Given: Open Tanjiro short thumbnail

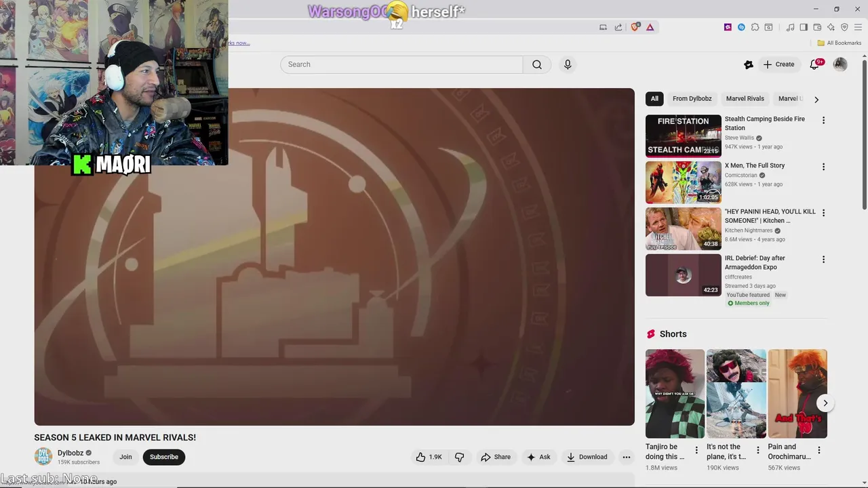Looking at the screenshot, I should [675, 394].
